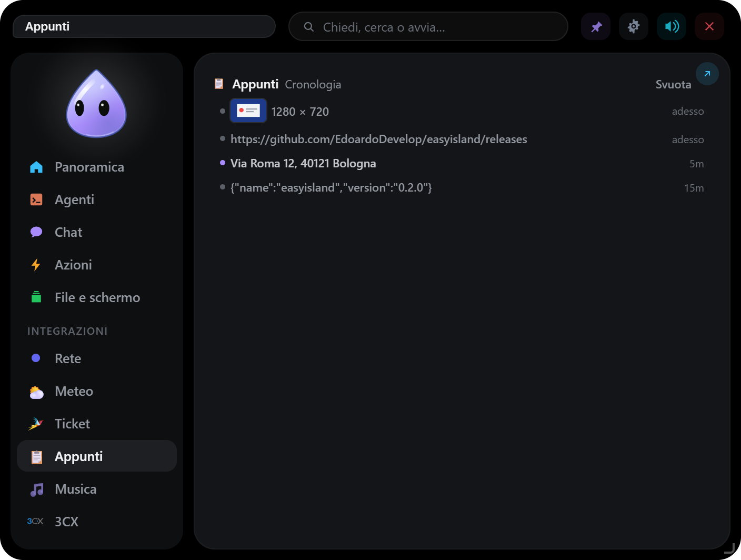The image size is (741, 560).
Task: Toggle sound with the speaker icon
Action: [672, 26]
